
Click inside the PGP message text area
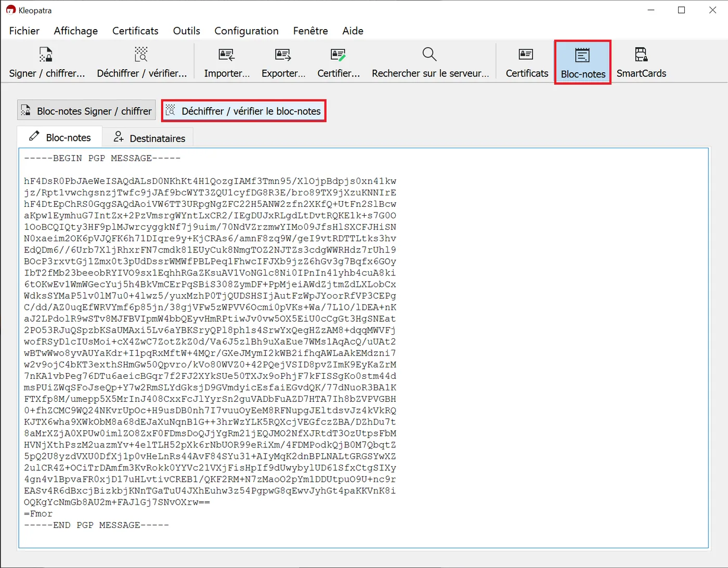pyautogui.click(x=363, y=348)
